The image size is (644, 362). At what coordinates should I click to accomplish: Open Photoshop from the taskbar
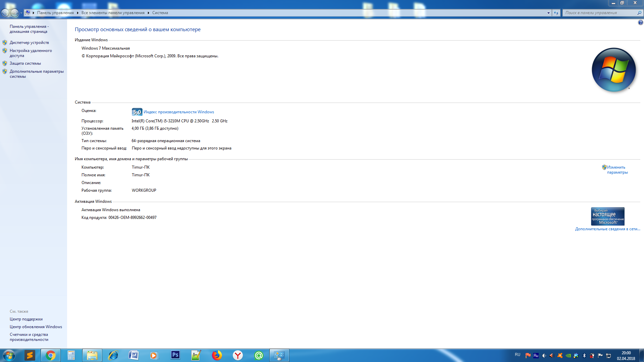click(x=175, y=355)
